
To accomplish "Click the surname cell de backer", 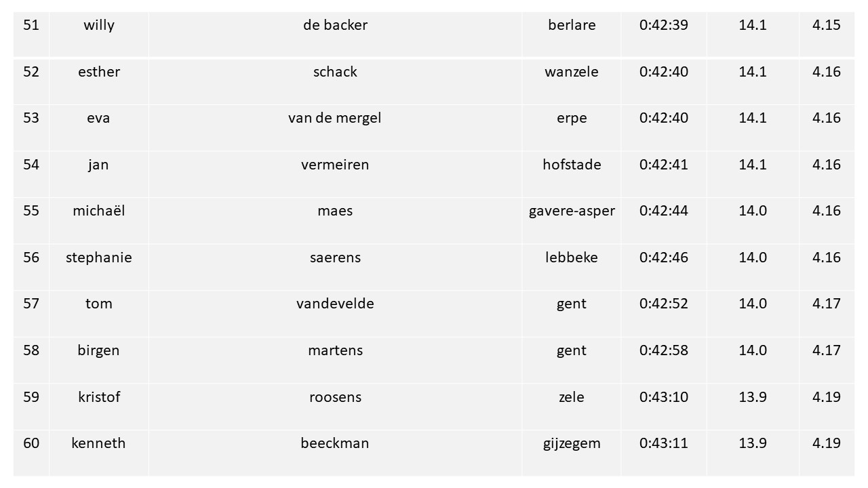I will pos(335,35).
